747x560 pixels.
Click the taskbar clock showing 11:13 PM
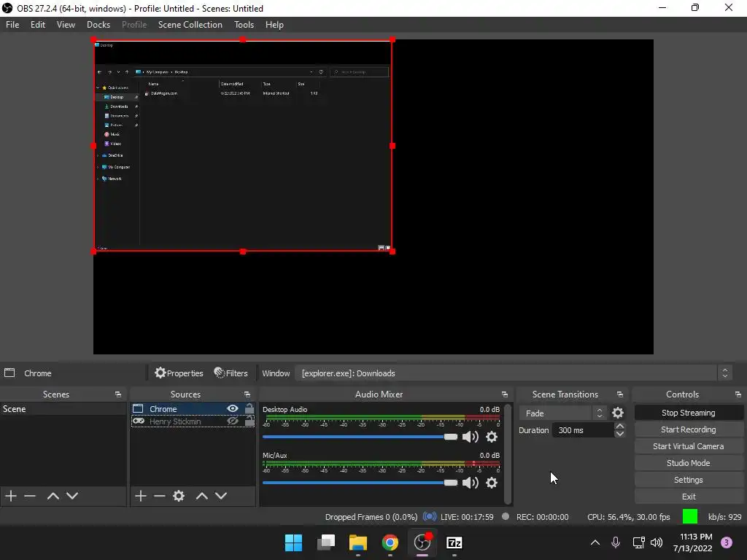[x=693, y=542]
